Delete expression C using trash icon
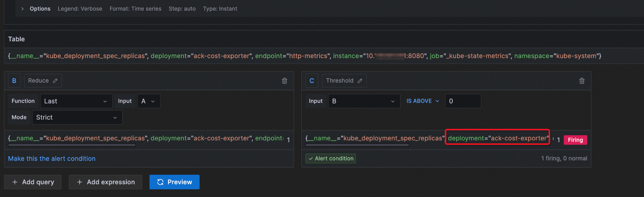This screenshot has width=644, height=197. pos(582,81)
